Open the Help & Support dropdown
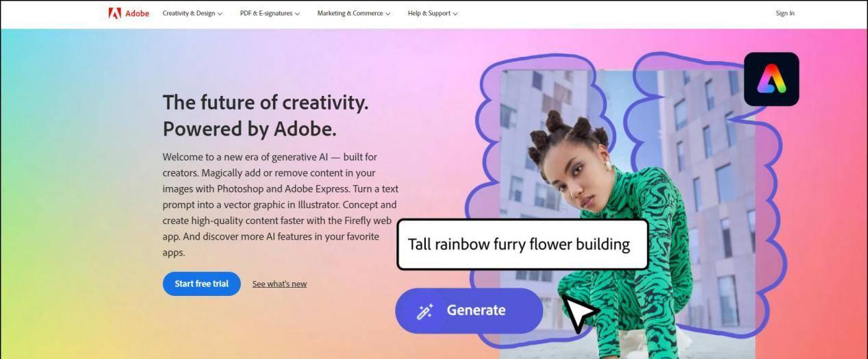 (x=433, y=13)
